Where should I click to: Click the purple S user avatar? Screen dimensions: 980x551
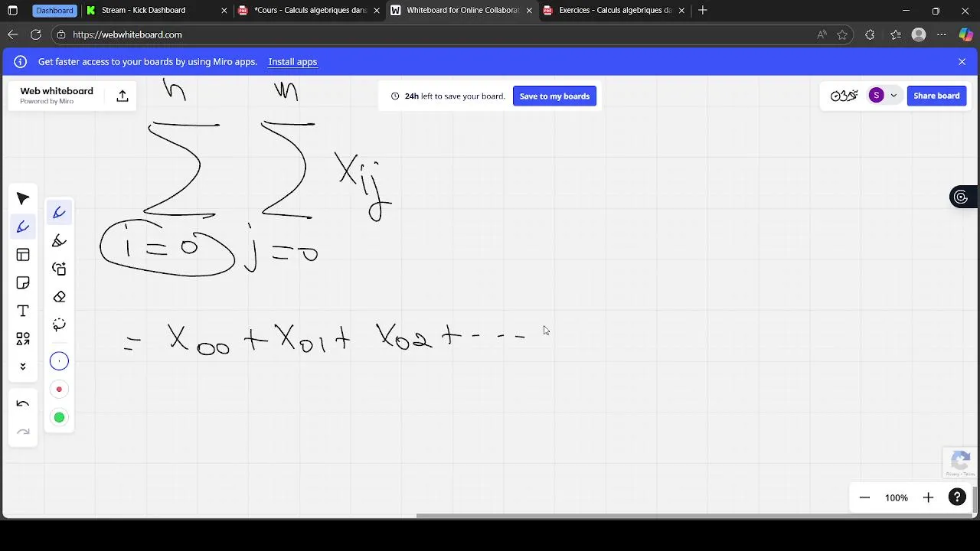[877, 96]
